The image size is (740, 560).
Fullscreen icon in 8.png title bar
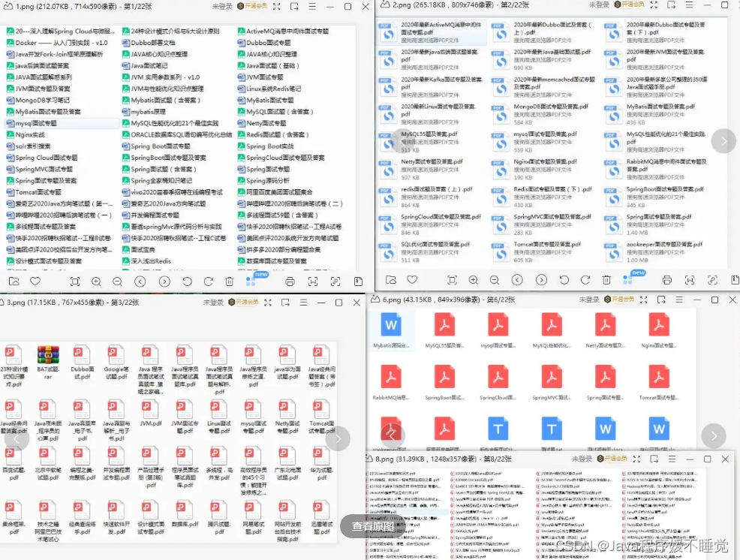[x=636, y=459]
